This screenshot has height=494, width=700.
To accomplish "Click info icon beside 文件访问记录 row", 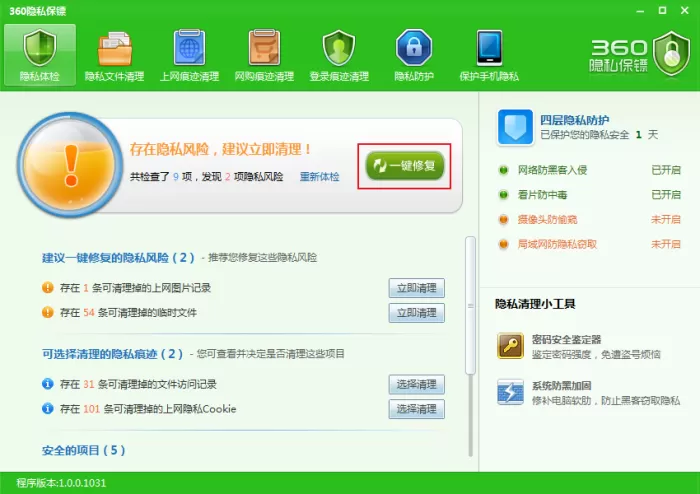I will click(48, 384).
